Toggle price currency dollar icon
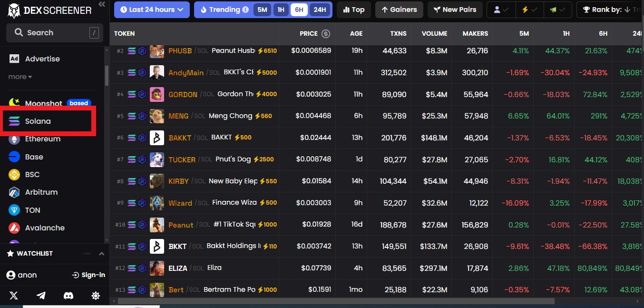This screenshot has width=644, height=308. (x=326, y=34)
